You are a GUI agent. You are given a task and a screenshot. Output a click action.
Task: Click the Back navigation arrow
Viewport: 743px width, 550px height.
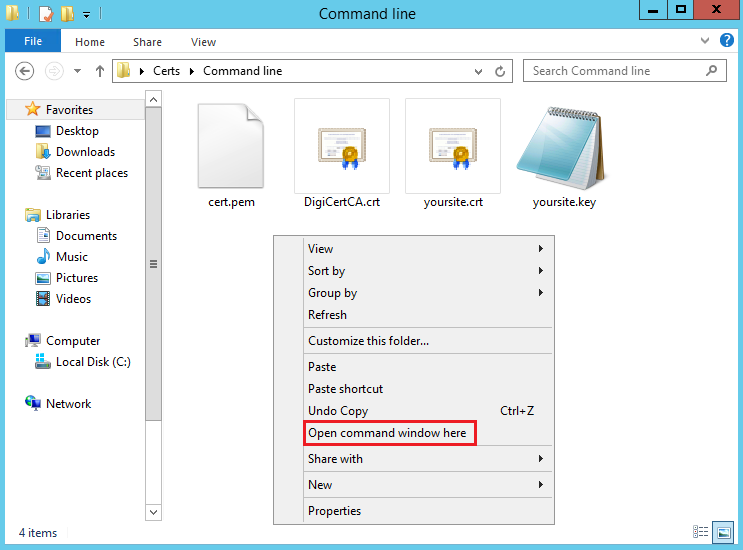[x=25, y=71]
